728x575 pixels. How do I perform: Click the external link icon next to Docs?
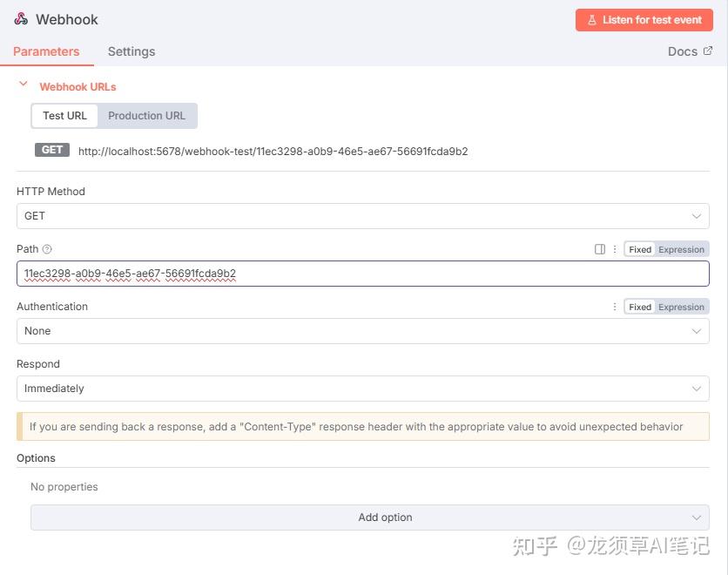click(706, 51)
